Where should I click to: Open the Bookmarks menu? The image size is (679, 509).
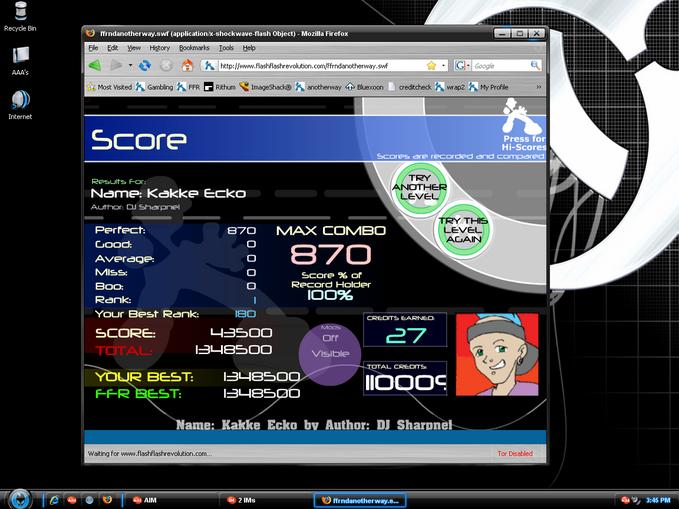(x=194, y=48)
